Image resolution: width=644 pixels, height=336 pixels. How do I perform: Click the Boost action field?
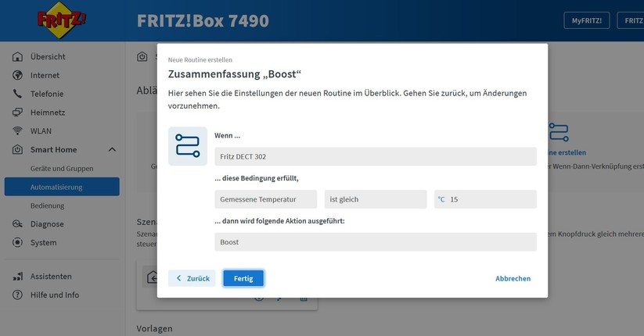tap(376, 241)
